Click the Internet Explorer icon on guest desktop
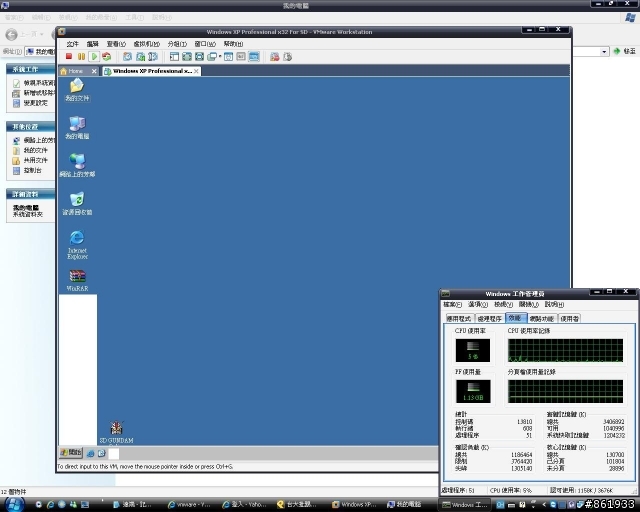Viewport: 640px width, 512px height. 77,244
